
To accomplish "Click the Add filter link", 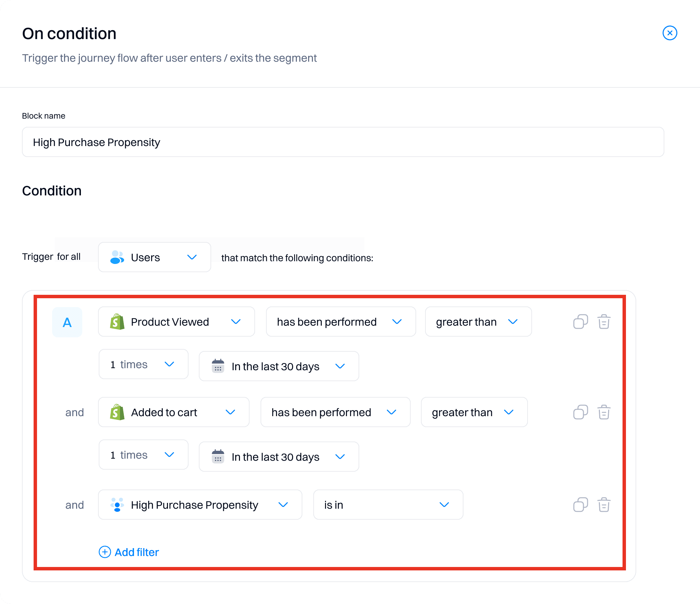I will click(x=136, y=552).
